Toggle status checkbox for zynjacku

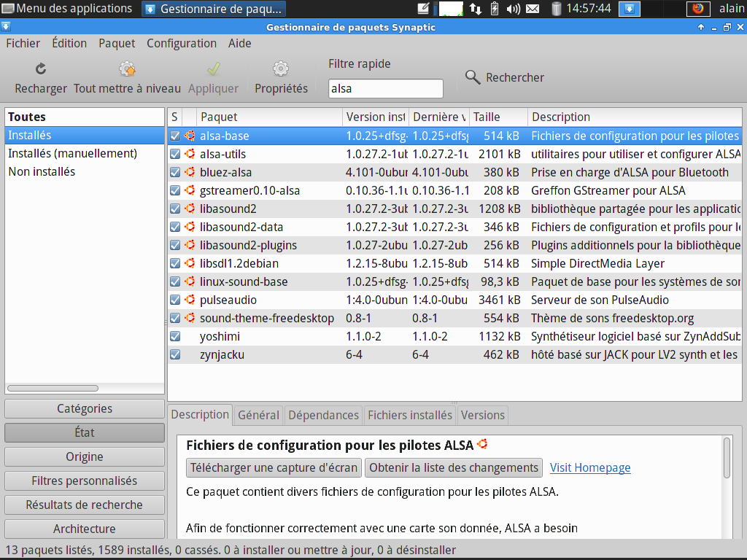coord(175,354)
